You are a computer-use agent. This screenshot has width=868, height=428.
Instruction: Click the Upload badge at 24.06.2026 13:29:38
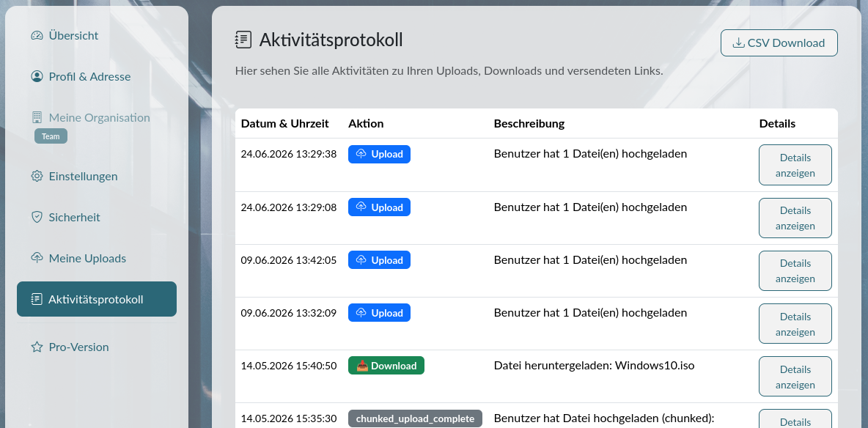click(x=379, y=155)
